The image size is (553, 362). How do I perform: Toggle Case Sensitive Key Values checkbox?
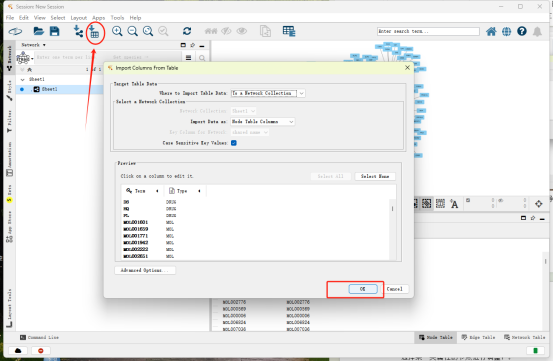pyautogui.click(x=234, y=143)
